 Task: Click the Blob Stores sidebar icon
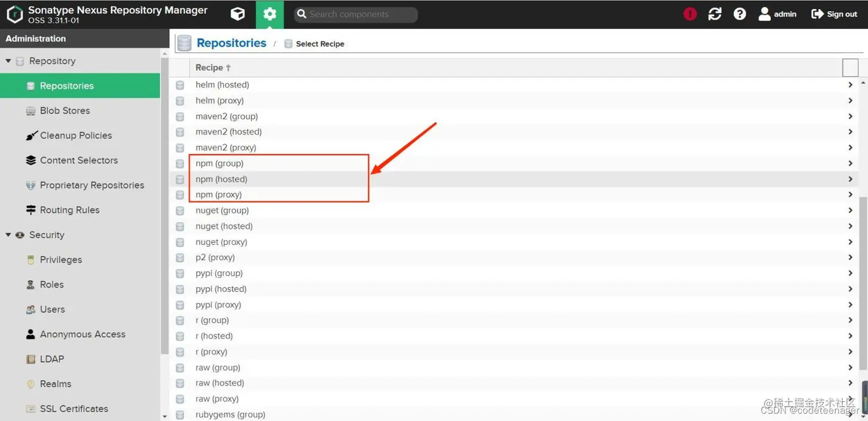30,111
